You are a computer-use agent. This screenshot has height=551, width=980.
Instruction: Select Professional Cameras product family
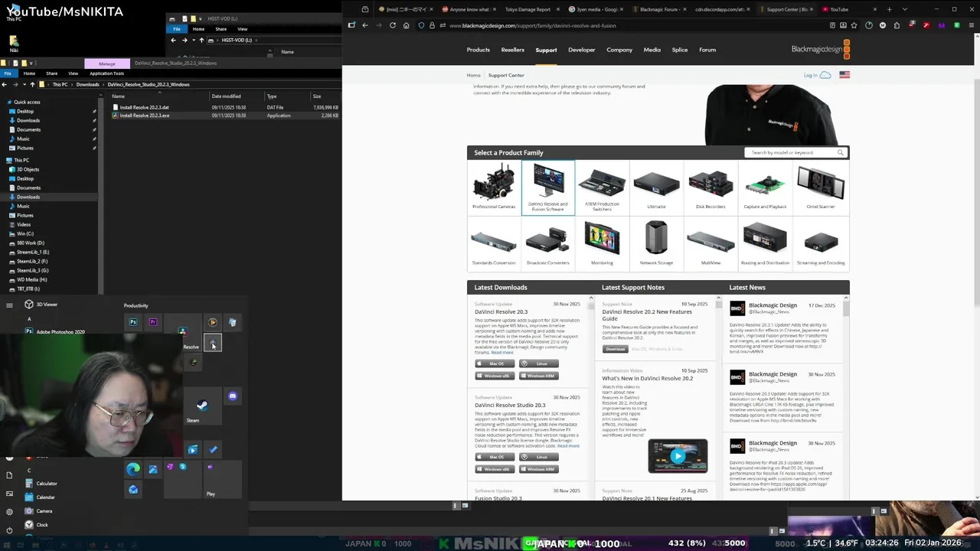[x=494, y=187]
